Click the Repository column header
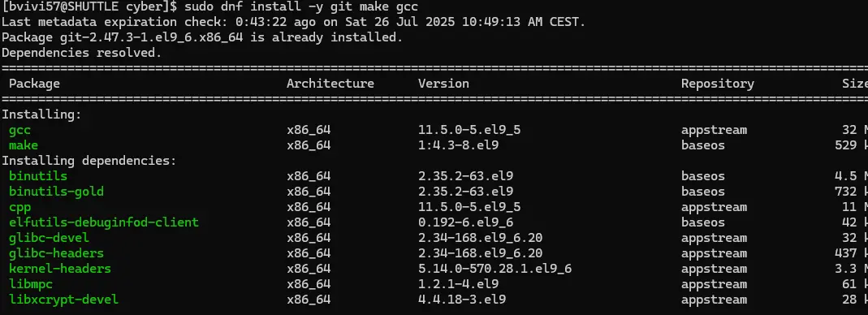This screenshot has height=315, width=868. [718, 84]
